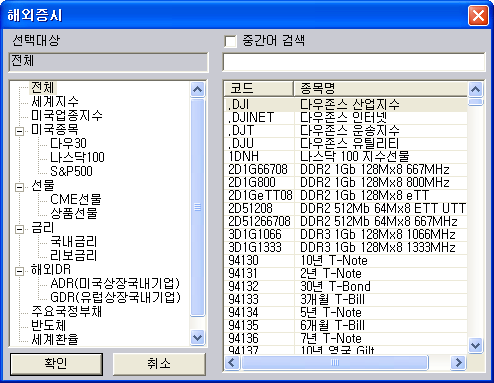
Task: Click the 취소 button
Action: (159, 364)
